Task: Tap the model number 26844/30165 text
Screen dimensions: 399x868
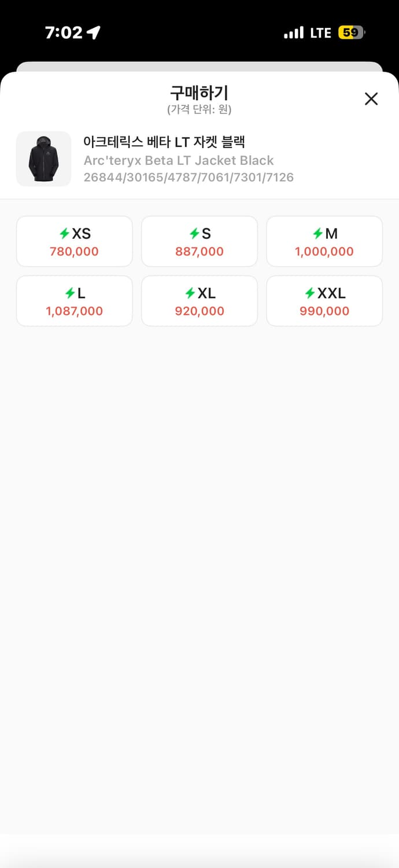Action: (189, 177)
